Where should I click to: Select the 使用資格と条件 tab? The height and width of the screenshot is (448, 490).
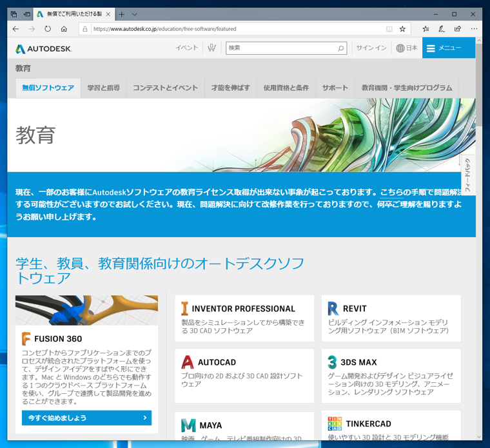[286, 88]
